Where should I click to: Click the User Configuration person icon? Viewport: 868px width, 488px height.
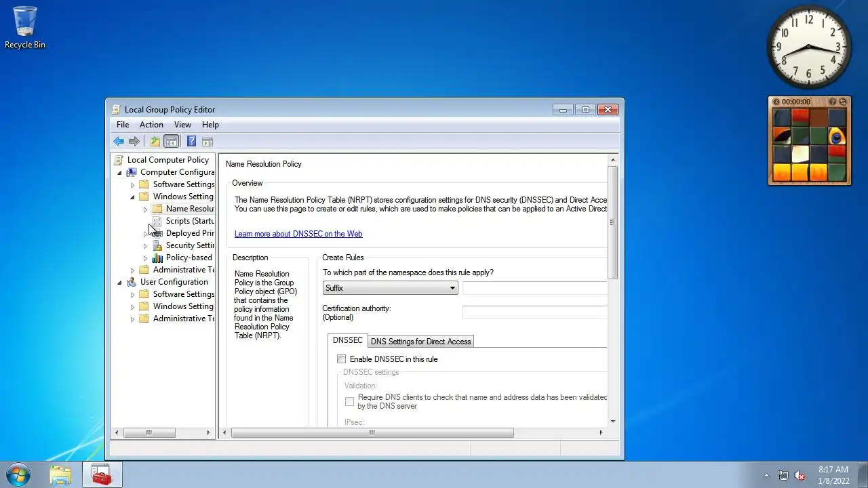[132, 282]
